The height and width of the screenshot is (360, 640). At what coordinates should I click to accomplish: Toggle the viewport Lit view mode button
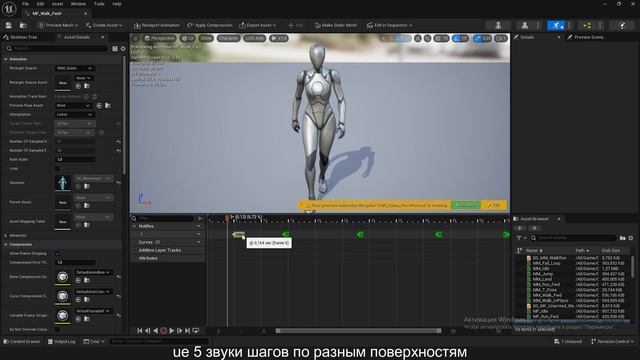[188, 38]
